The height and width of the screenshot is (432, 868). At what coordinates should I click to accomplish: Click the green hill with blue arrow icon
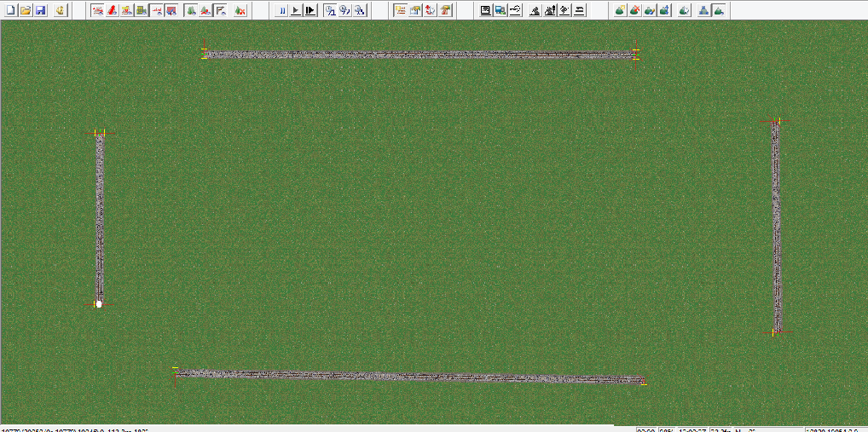coord(665,10)
